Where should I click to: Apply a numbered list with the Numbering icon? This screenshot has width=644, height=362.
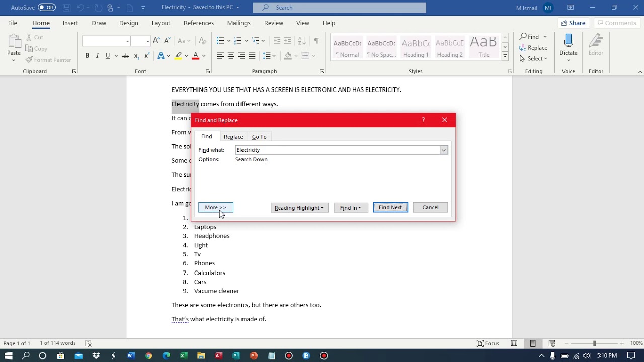pos(238,41)
